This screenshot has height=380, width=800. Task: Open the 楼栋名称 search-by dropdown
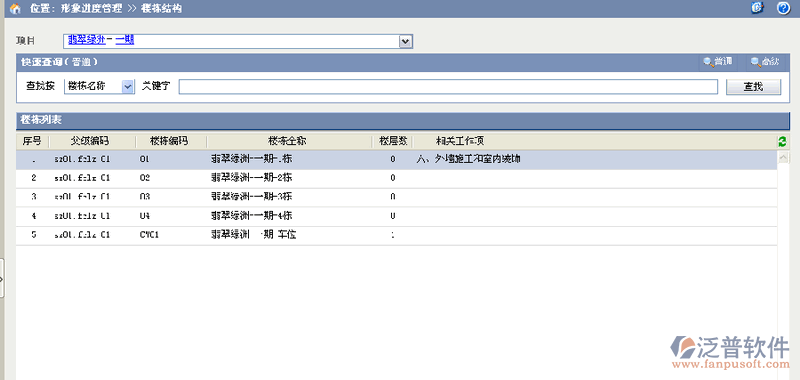tap(128, 87)
